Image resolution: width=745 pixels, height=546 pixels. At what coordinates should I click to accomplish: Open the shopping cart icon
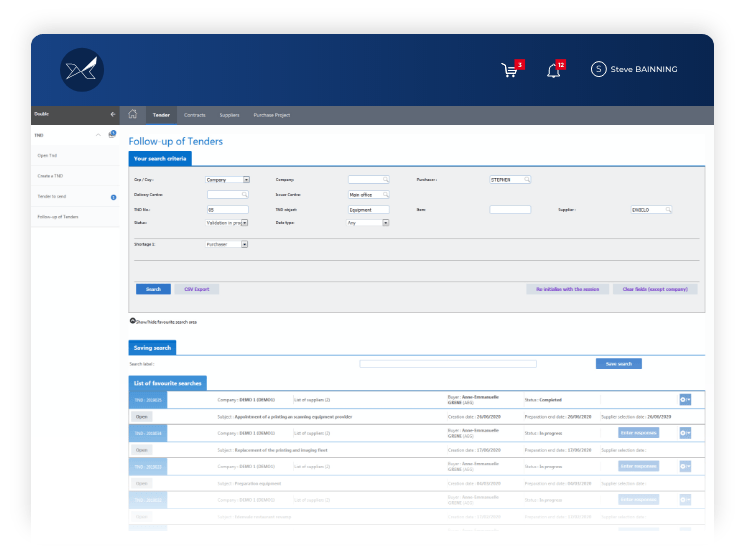tap(510, 70)
